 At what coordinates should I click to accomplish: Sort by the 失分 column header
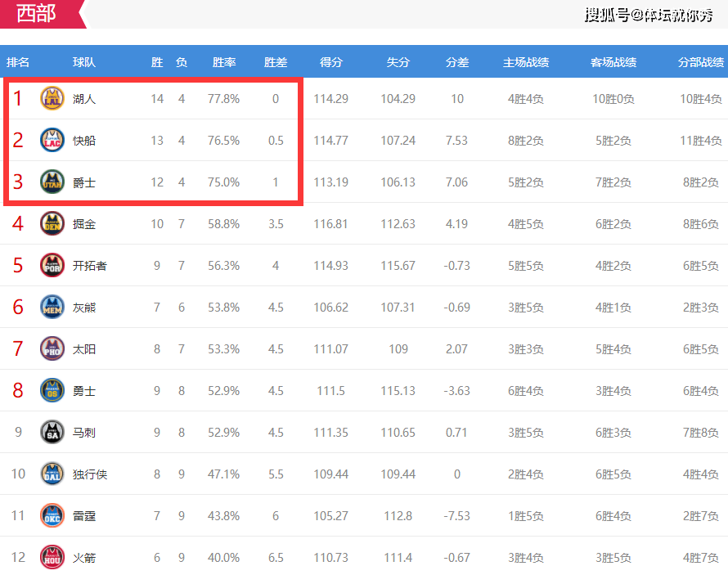click(x=398, y=62)
